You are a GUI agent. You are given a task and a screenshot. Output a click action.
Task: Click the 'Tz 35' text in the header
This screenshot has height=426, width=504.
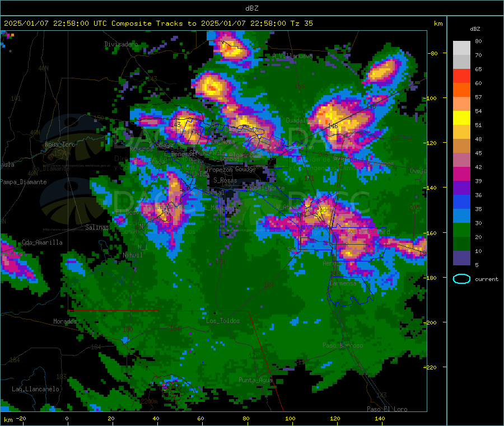pos(301,24)
